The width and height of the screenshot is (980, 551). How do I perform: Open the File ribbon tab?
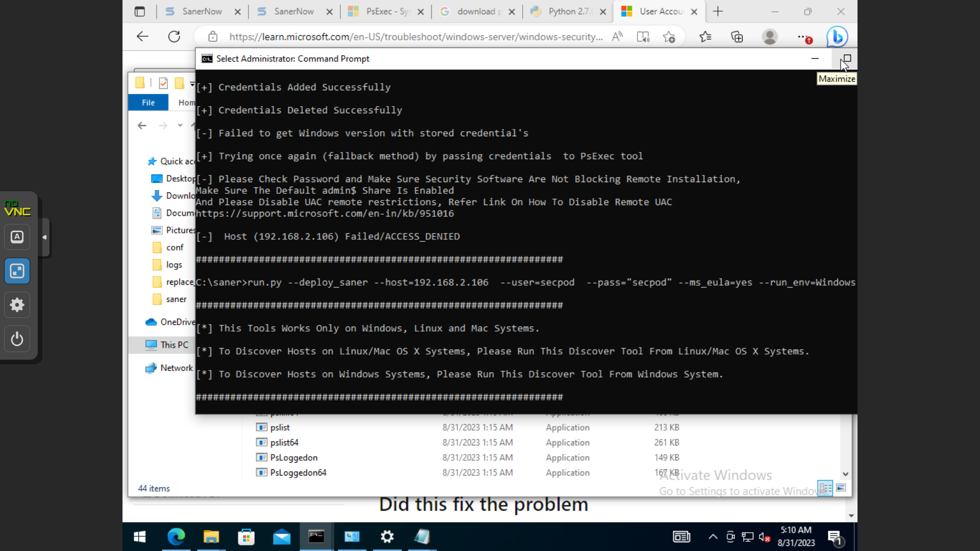coord(148,103)
